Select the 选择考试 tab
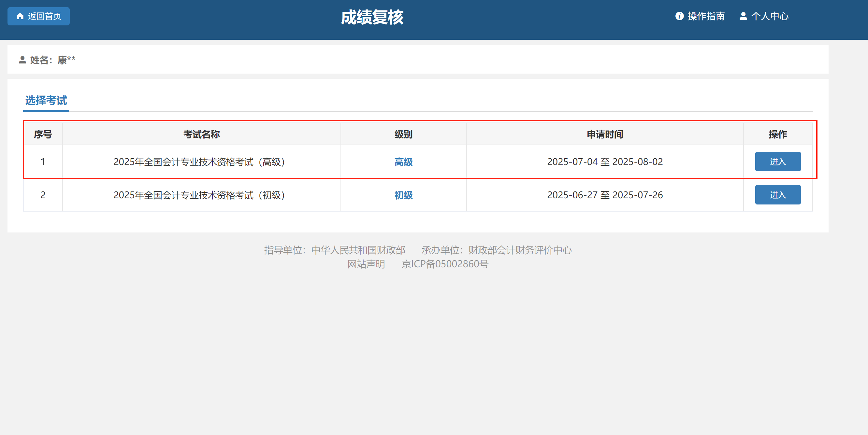 [46, 100]
